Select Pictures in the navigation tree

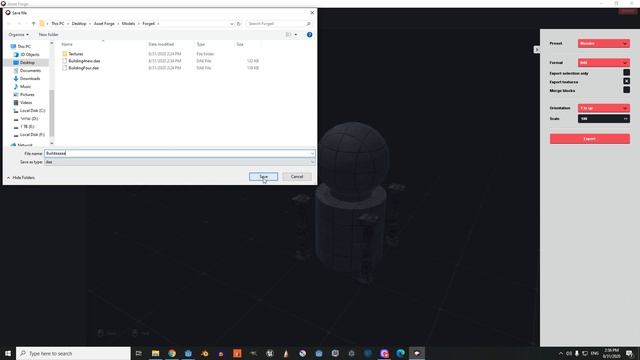27,95
